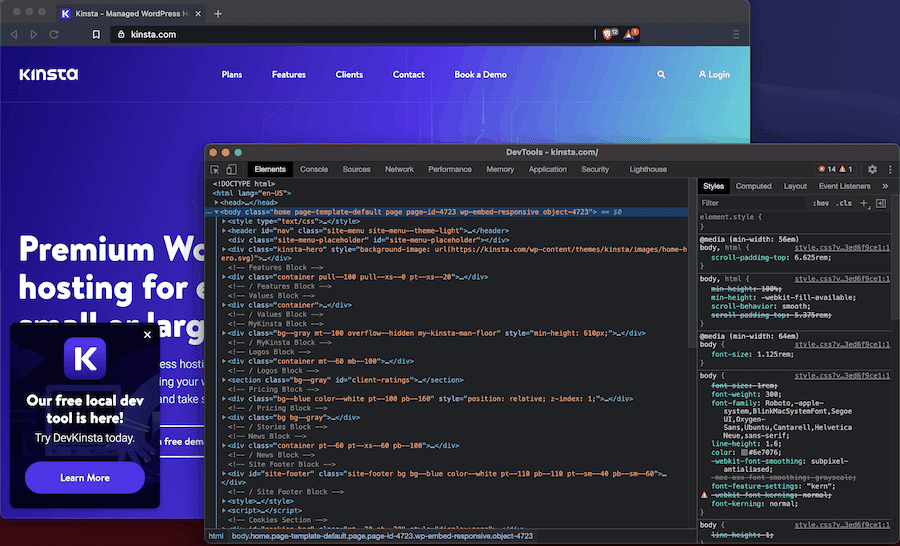
Task: Click the Learn More button in popup
Action: tap(85, 478)
